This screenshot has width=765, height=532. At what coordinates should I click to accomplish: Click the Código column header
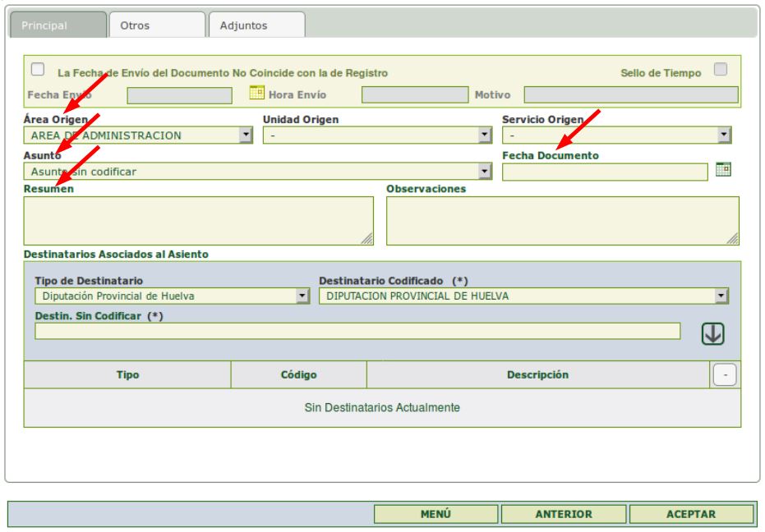pyautogui.click(x=298, y=374)
